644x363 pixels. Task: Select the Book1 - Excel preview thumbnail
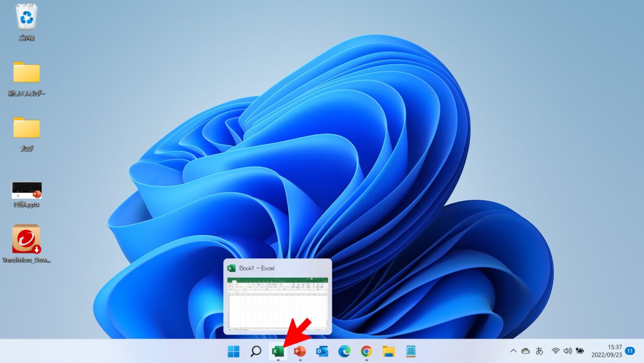point(277,303)
